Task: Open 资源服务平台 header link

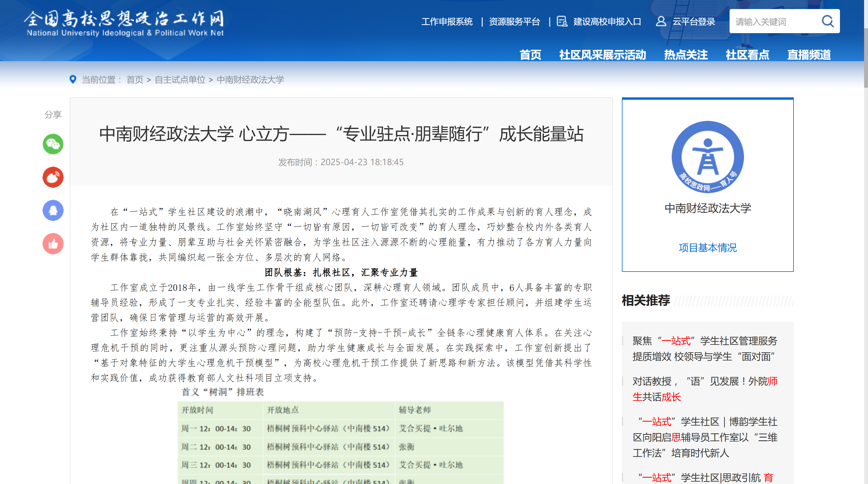Action: coord(514,22)
